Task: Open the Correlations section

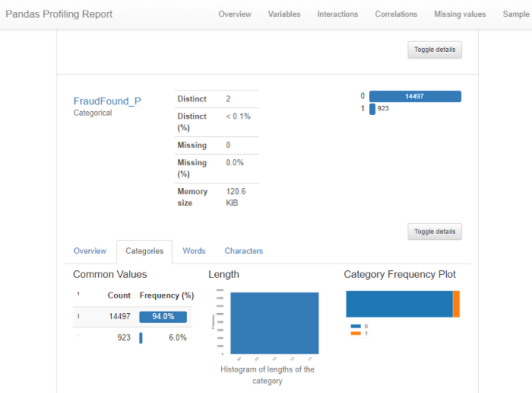Action: tap(396, 14)
